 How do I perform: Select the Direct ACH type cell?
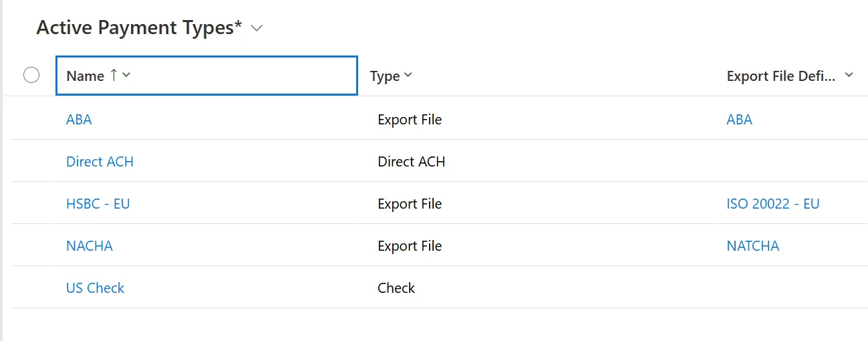pos(411,162)
